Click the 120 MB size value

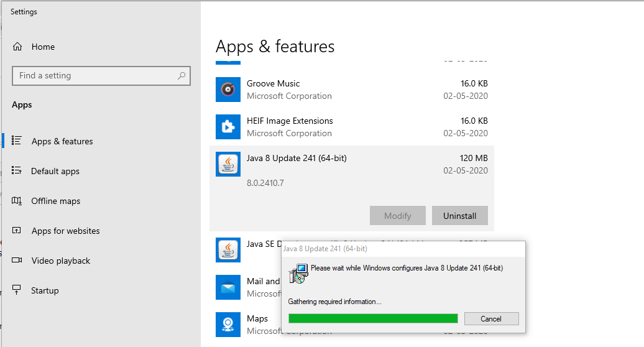[x=474, y=158]
